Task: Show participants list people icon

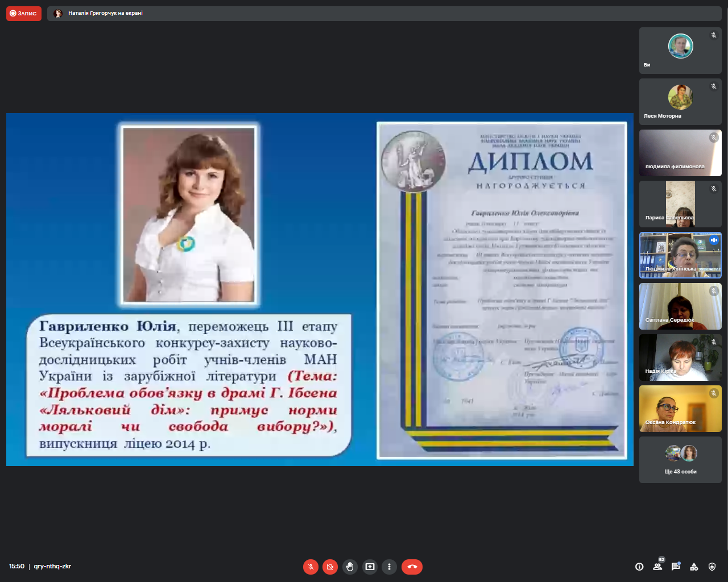Action: pos(657,567)
